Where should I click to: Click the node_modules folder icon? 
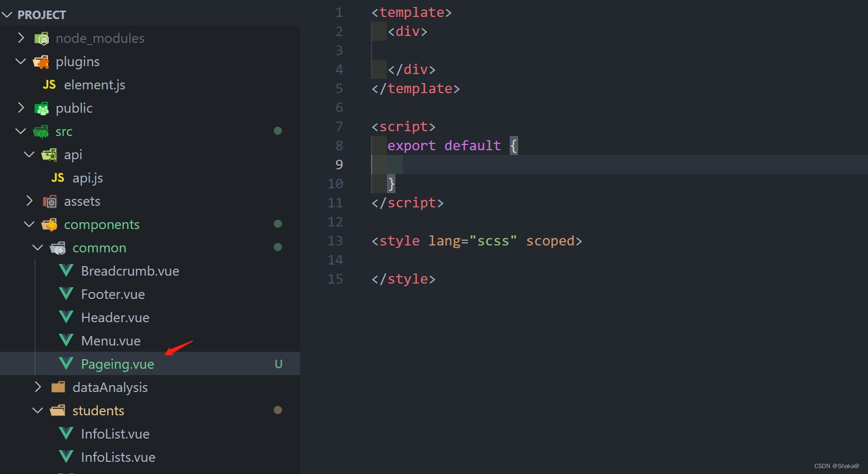(41, 38)
